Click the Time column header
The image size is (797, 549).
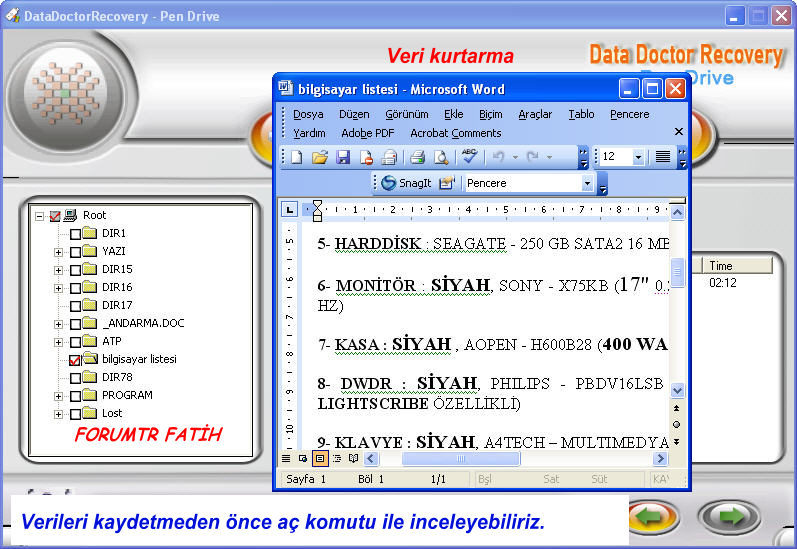click(x=737, y=266)
